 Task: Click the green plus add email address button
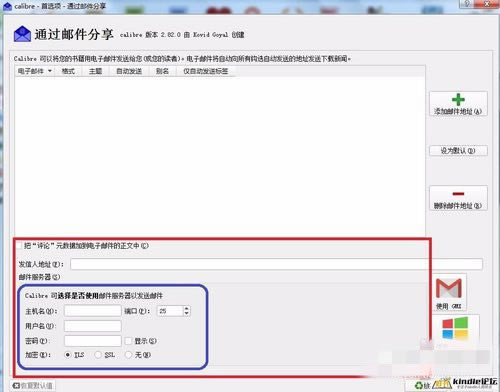click(x=458, y=104)
